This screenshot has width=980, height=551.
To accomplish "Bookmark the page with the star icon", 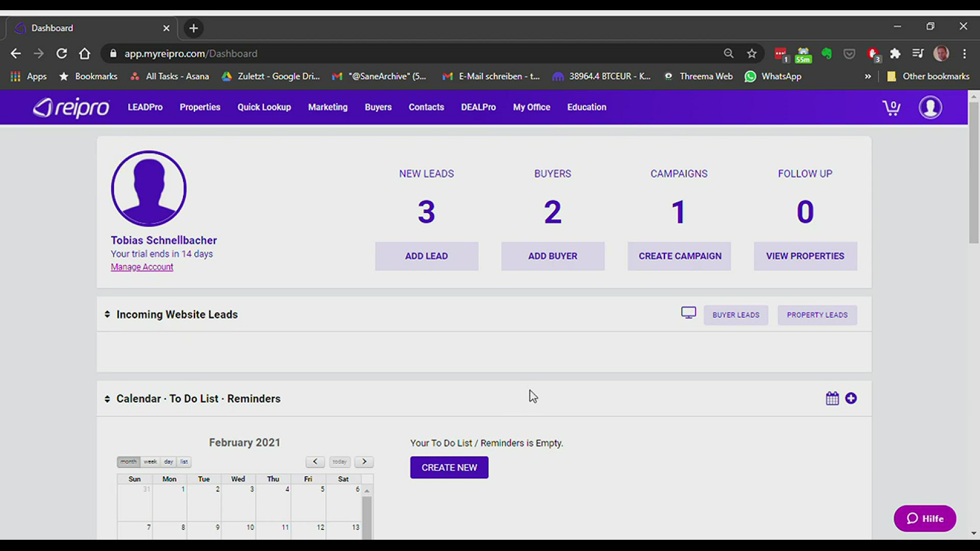I will point(751,54).
